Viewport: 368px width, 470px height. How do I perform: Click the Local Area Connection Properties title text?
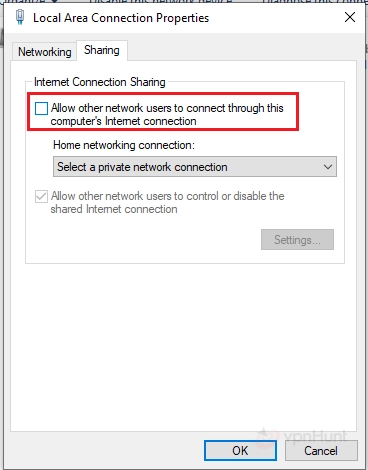point(121,18)
